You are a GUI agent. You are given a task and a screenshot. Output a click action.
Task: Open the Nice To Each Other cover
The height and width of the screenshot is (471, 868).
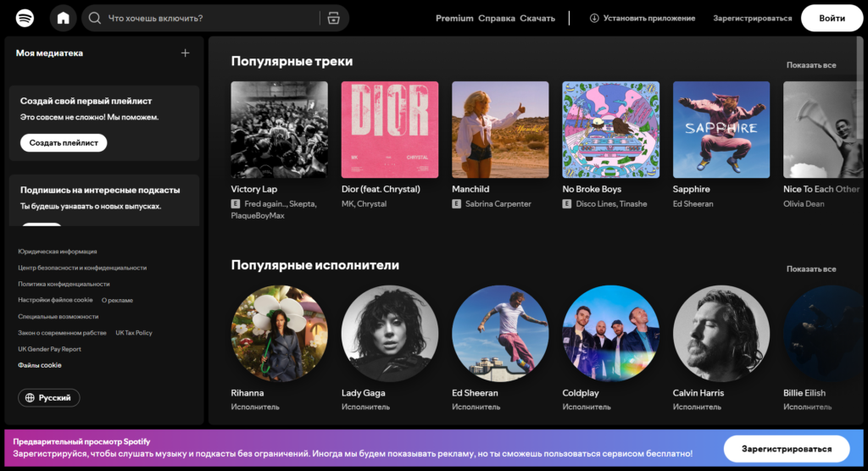823,130
